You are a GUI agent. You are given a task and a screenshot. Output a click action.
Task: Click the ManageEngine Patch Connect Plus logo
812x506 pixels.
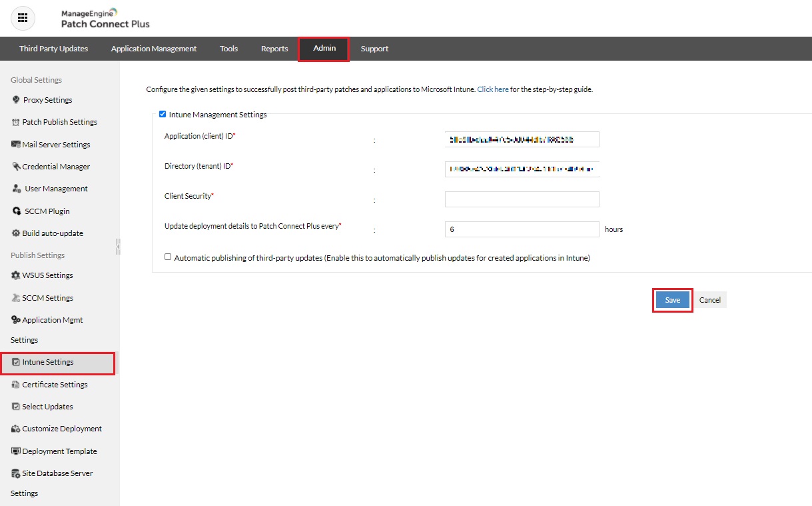105,19
